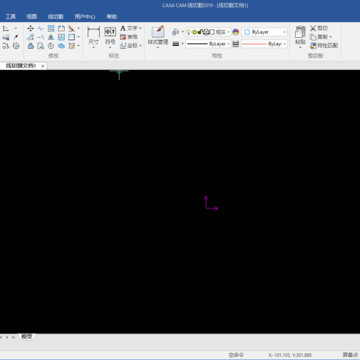Click the 复制 copy icon
360x360 pixels.
(313, 37)
